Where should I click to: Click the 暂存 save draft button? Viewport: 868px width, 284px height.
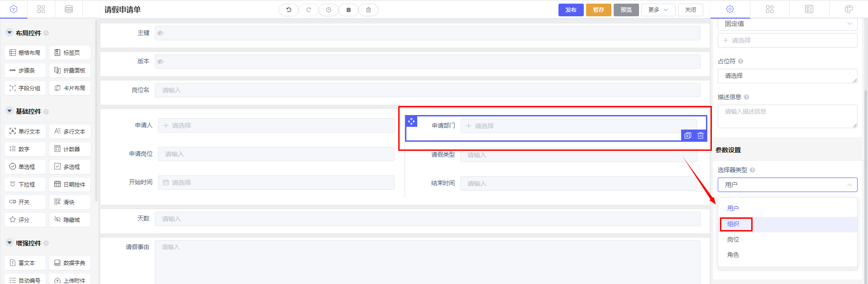pyautogui.click(x=598, y=10)
